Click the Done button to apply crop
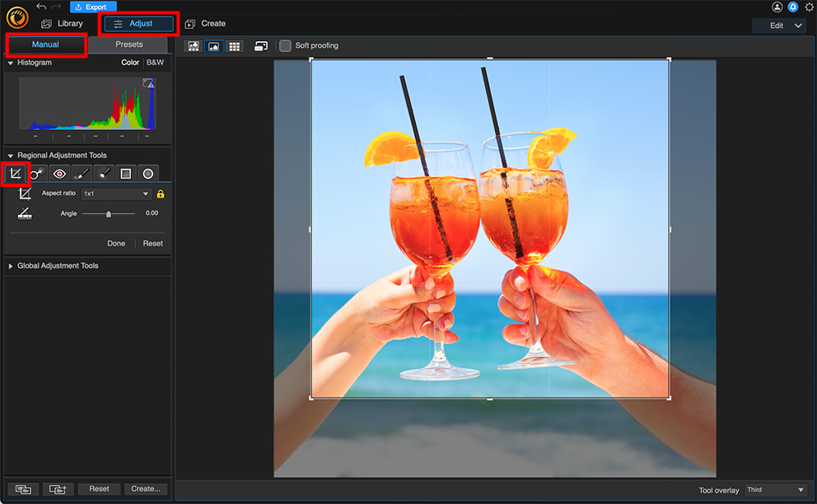817x504 pixels. point(116,243)
